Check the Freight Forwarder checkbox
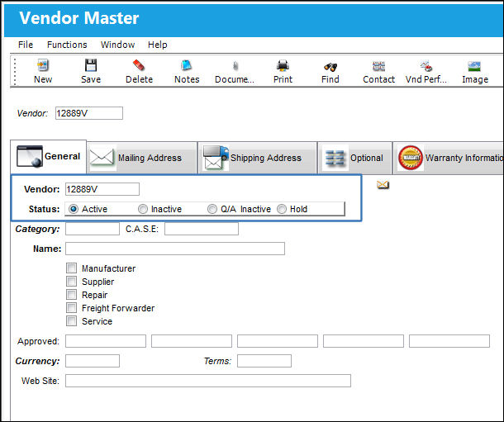Screen dimensions: 504x422 pyautogui.click(x=71, y=308)
